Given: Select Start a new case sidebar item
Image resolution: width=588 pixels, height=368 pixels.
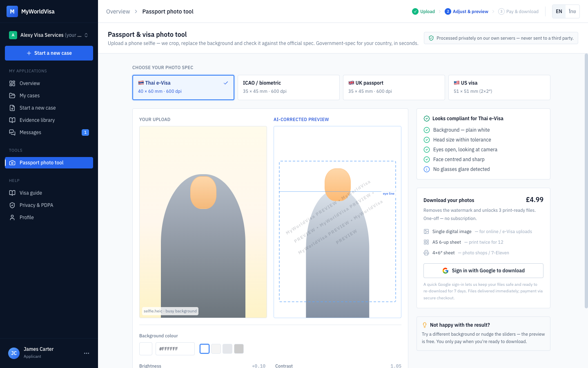Looking at the screenshot, I should click(49, 108).
